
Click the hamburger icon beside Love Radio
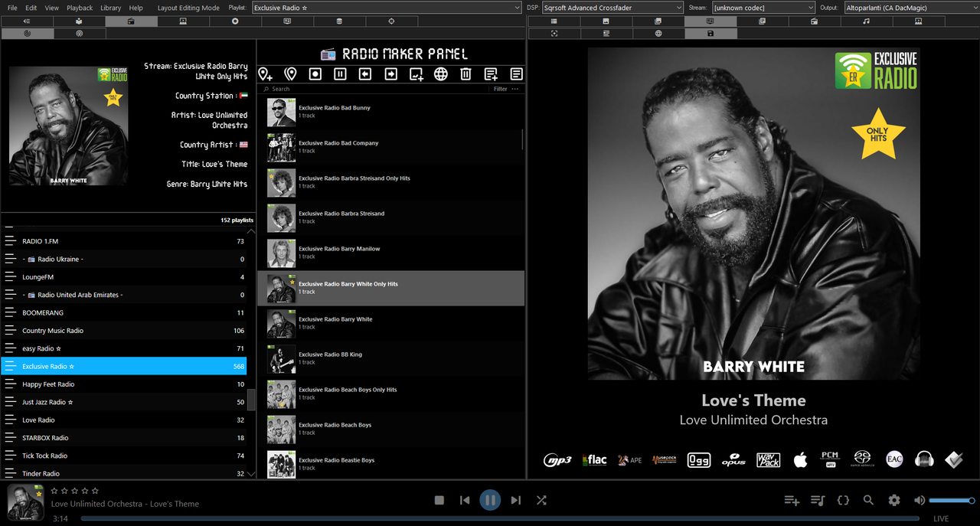[x=10, y=420]
